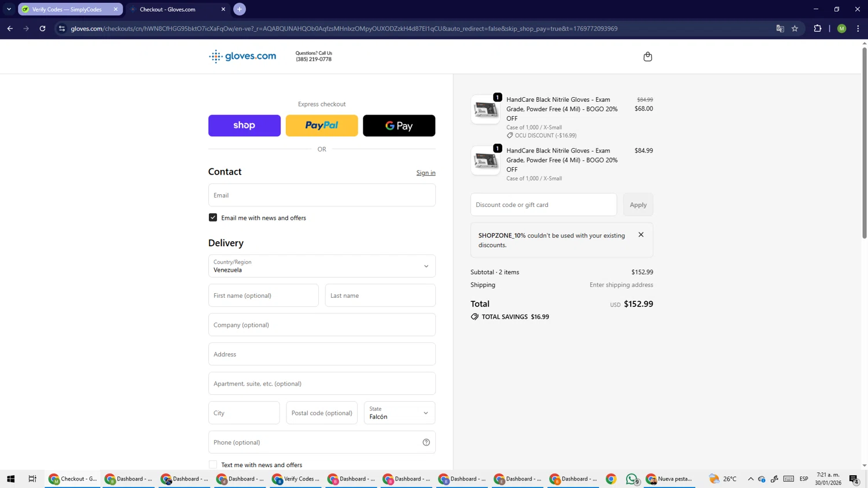Image resolution: width=868 pixels, height=488 pixels.
Task: Open Windows Task View
Action: click(x=32, y=479)
